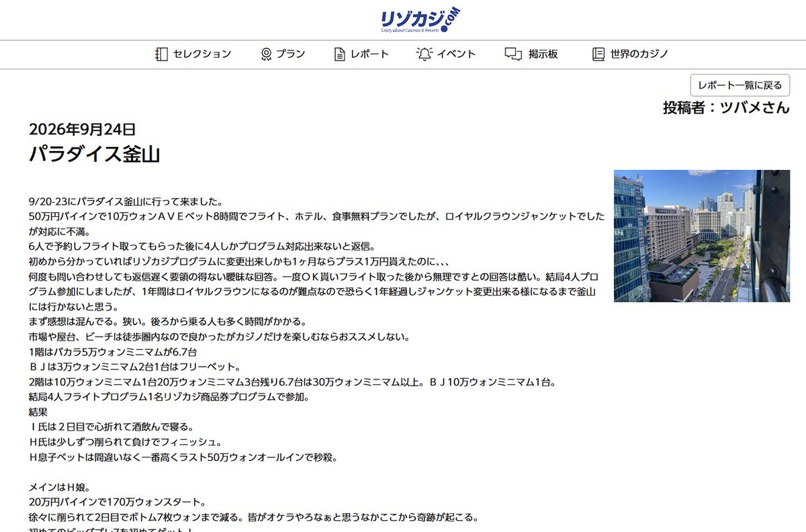The height and width of the screenshot is (532, 806).
Task: Click the line starting Ｈ息子ベットは
Action: tap(183, 457)
